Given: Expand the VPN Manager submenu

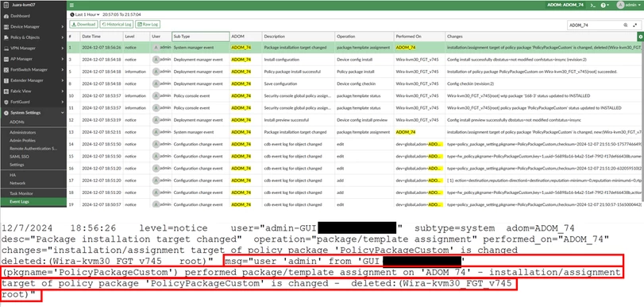Looking at the screenshot, I should coord(63,48).
